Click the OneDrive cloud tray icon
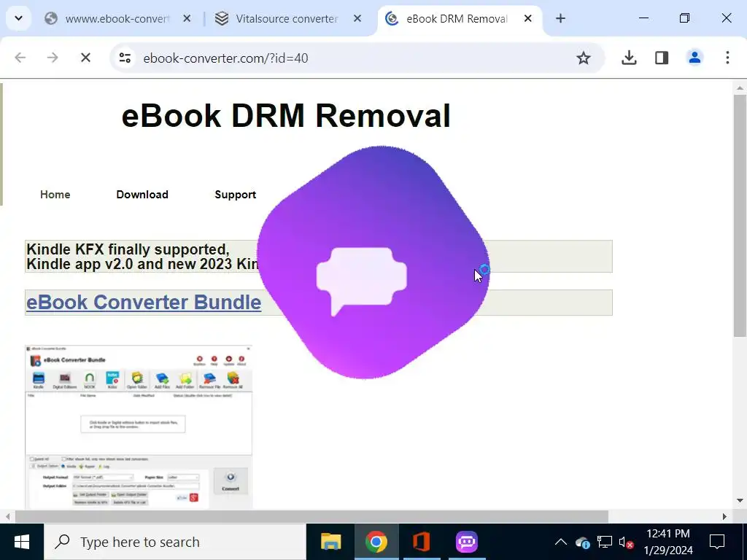This screenshot has width=747, height=560. coord(582,542)
